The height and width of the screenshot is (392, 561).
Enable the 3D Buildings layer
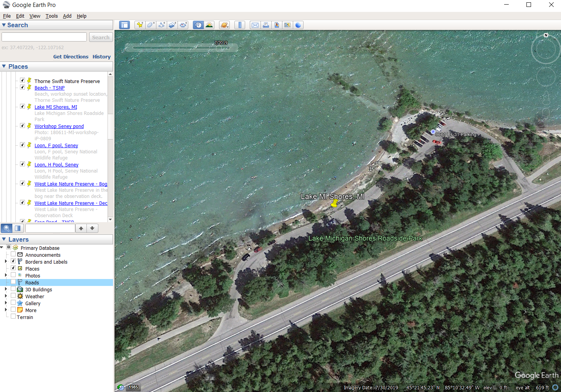click(13, 289)
